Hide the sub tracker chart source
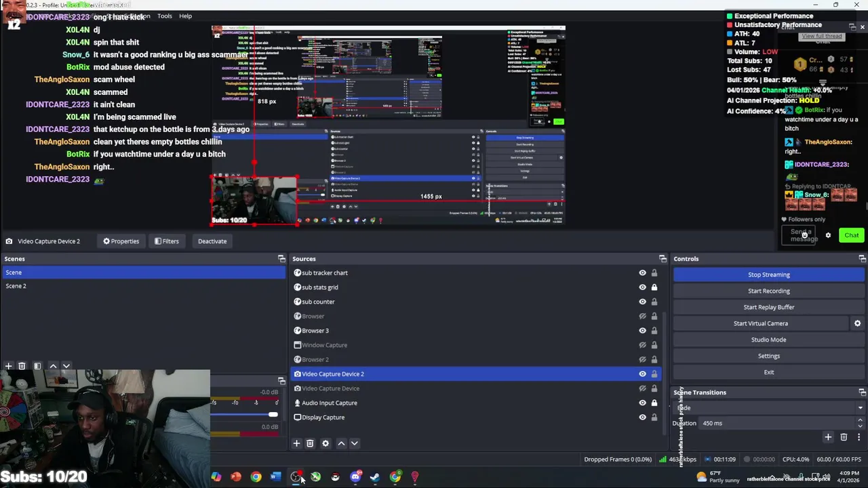Screen dimensions: 868x488 pos(642,273)
